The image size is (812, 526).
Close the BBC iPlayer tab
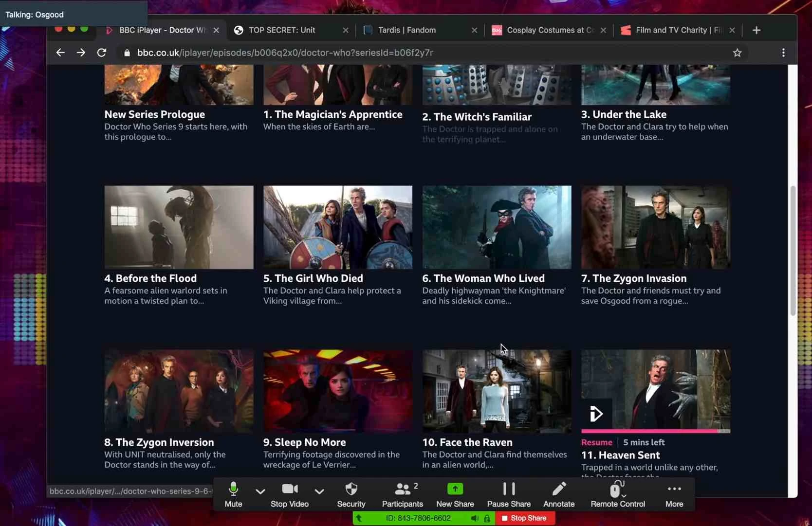click(x=216, y=30)
